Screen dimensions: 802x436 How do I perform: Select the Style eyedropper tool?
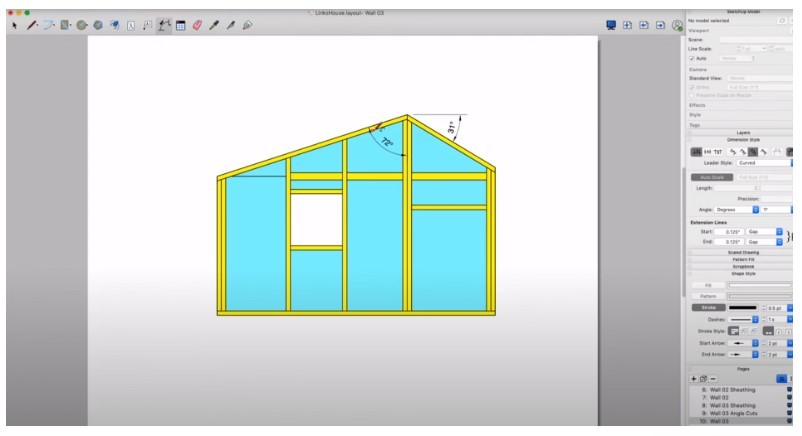(214, 25)
